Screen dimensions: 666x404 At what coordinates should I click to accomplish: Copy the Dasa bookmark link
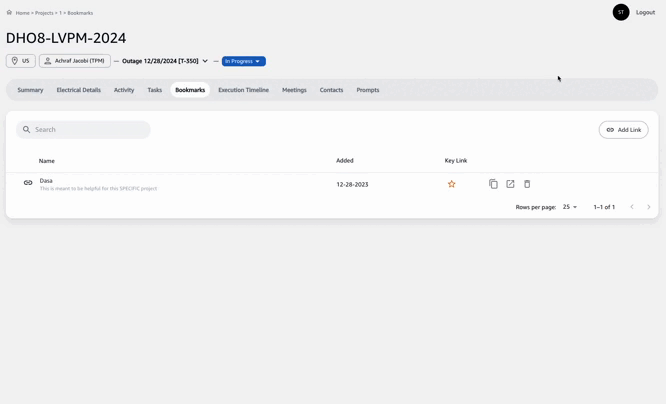pyautogui.click(x=493, y=184)
